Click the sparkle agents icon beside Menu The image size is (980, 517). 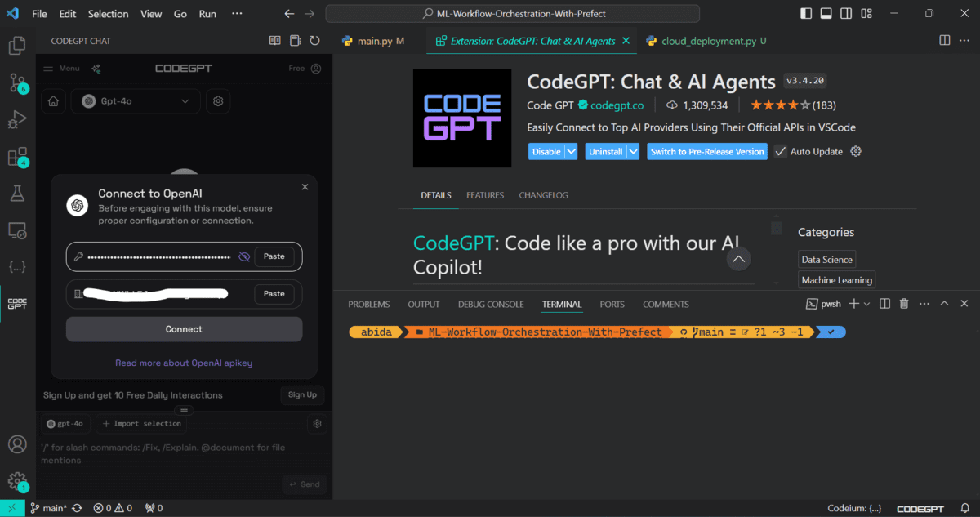coord(96,69)
